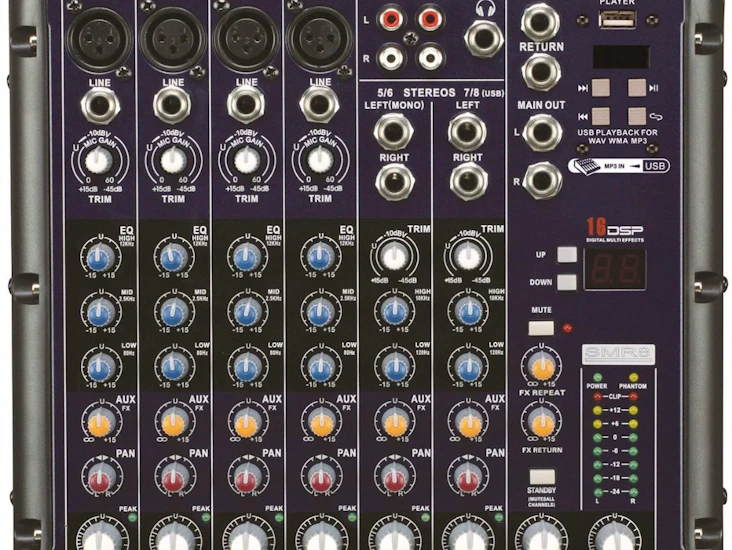Select the 7/8 LEFT input jack

point(467,132)
